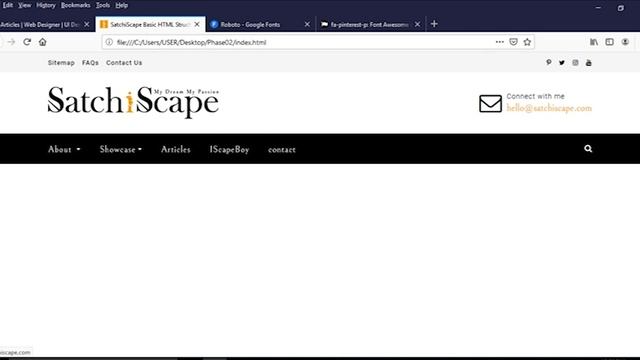640x360 pixels.
Task: Expand the Showcase dropdown in navbar
Action: pos(121,149)
